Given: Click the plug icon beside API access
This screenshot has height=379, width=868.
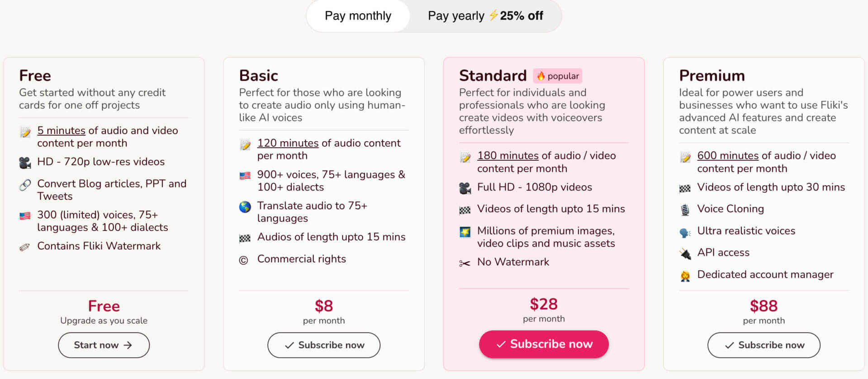Looking at the screenshot, I should tap(685, 254).
